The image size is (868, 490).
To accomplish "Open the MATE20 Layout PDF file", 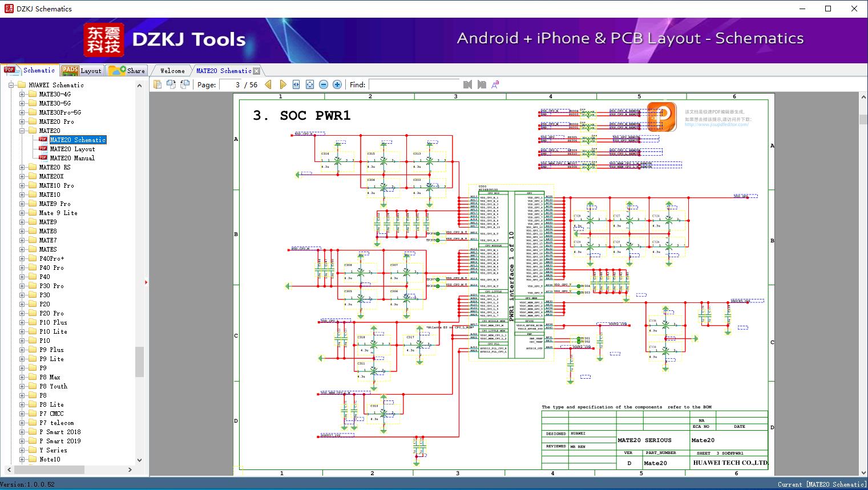I will click(72, 149).
